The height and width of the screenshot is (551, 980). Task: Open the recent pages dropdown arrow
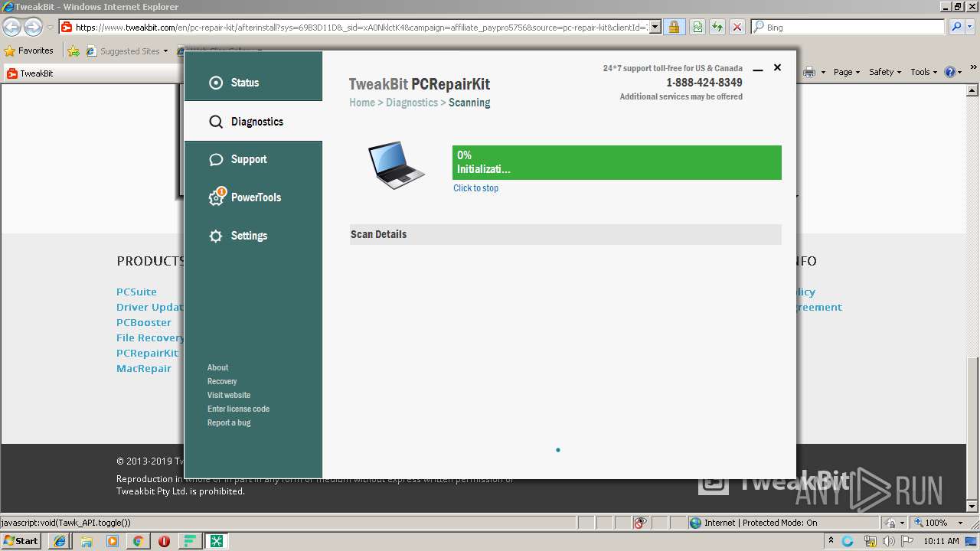tap(50, 28)
